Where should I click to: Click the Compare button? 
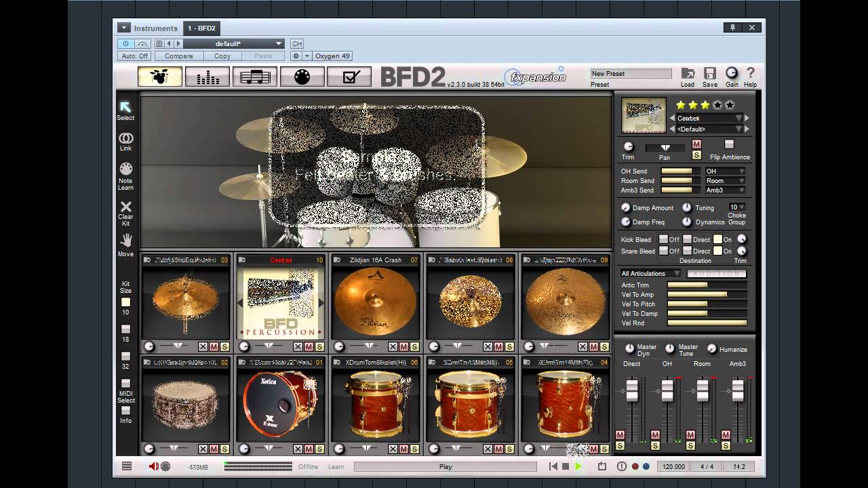tap(178, 56)
